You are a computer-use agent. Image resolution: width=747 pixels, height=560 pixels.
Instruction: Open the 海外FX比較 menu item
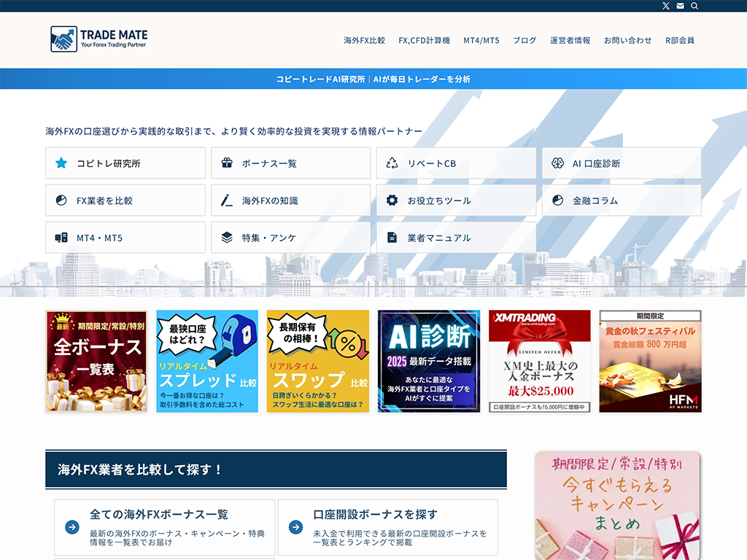click(x=364, y=41)
